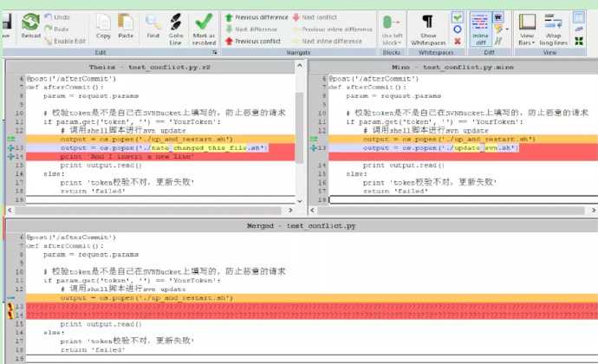598x364 pixels.
Task: Click conflict marker on Merged line 13
Action: click(x=10, y=307)
